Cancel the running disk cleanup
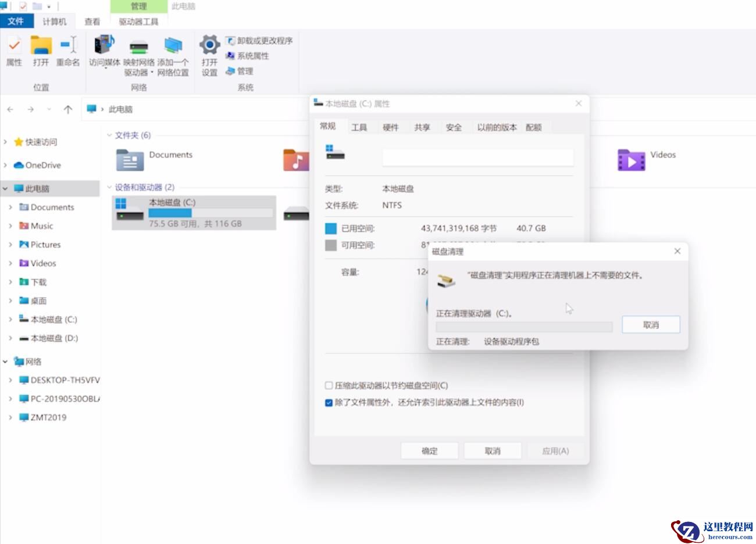This screenshot has height=544, width=756. click(x=651, y=324)
